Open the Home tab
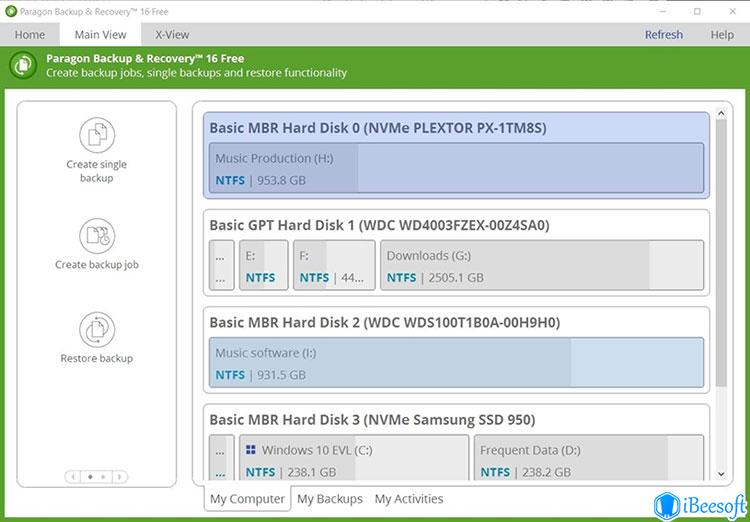This screenshot has width=750, height=522. coord(30,34)
